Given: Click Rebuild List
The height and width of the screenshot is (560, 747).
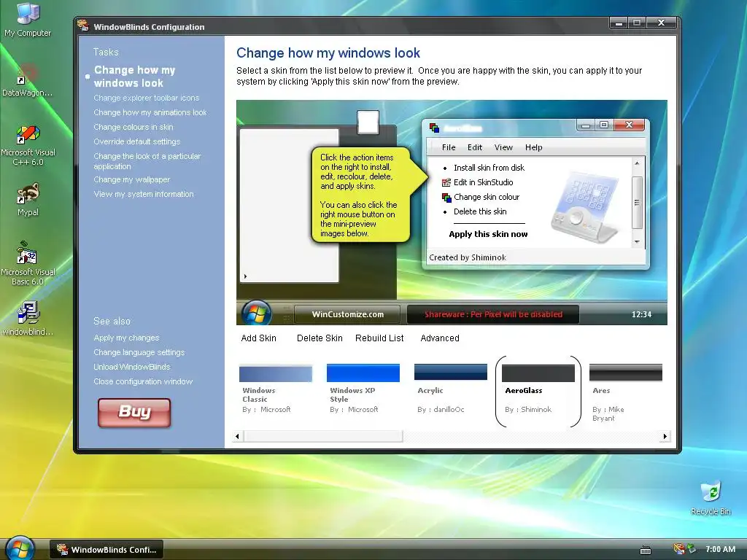Looking at the screenshot, I should [x=379, y=338].
